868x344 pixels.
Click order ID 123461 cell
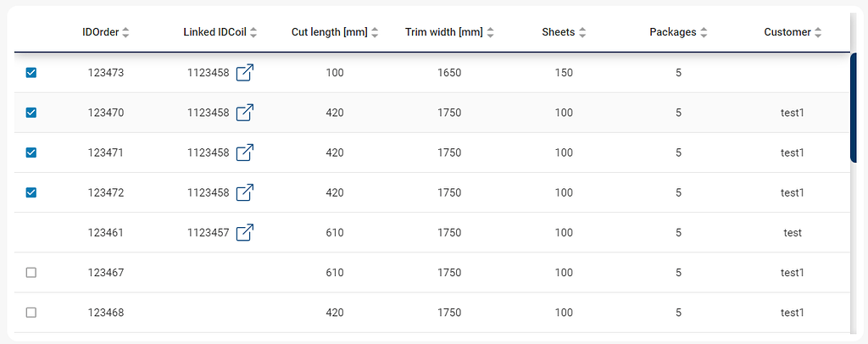(x=106, y=232)
